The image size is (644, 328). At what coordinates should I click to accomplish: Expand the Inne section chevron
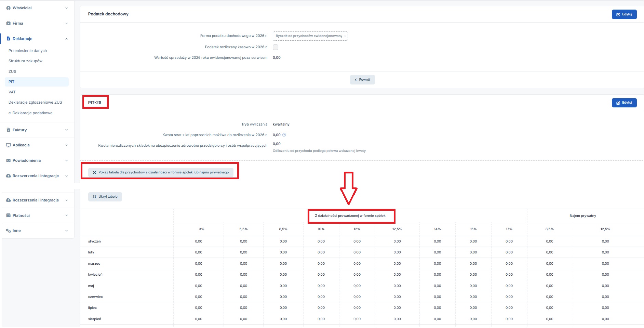point(66,231)
